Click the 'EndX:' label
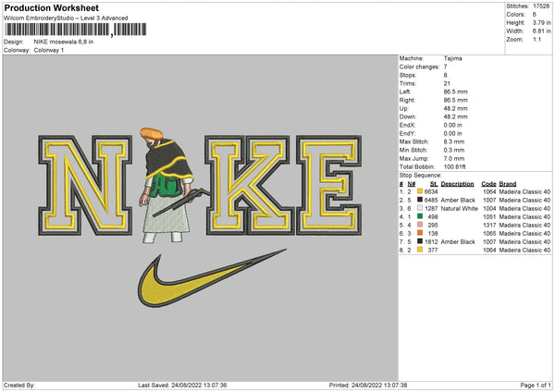 407,125
